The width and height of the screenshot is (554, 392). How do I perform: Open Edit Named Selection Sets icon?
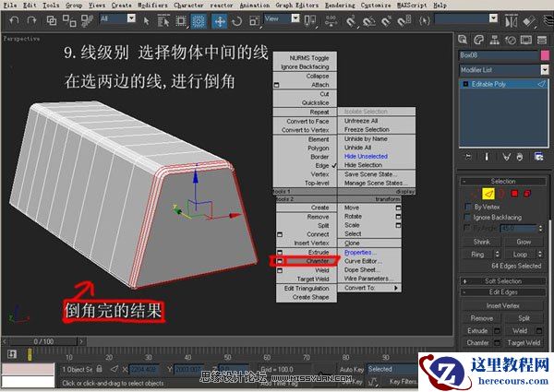(x=424, y=21)
